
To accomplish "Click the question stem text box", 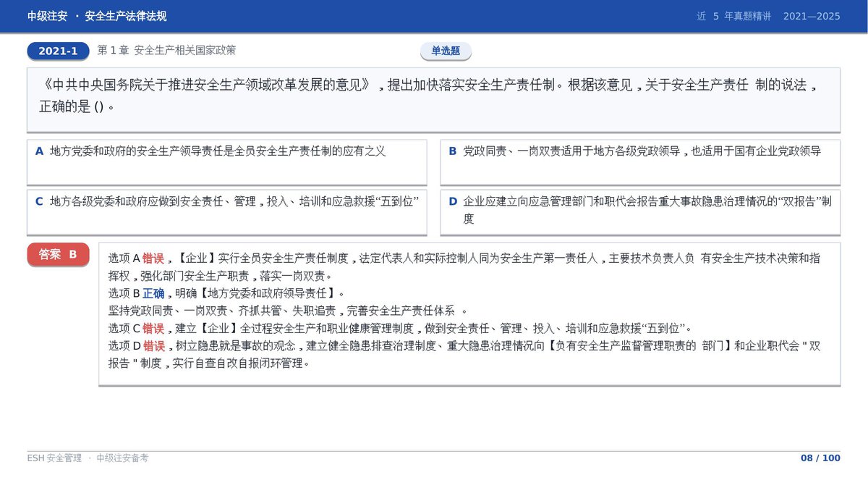I will point(434,100).
